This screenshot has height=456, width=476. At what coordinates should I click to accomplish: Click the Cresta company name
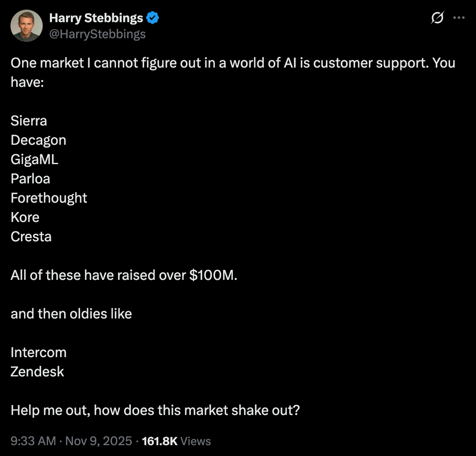pos(31,236)
